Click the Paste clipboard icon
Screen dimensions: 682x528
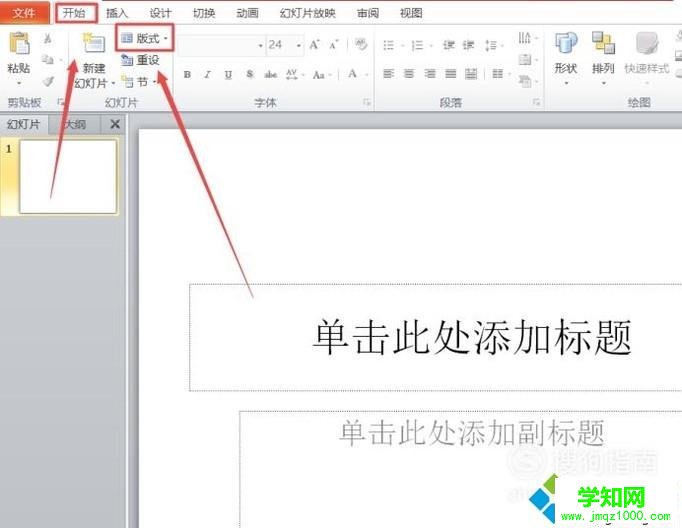coord(19,43)
